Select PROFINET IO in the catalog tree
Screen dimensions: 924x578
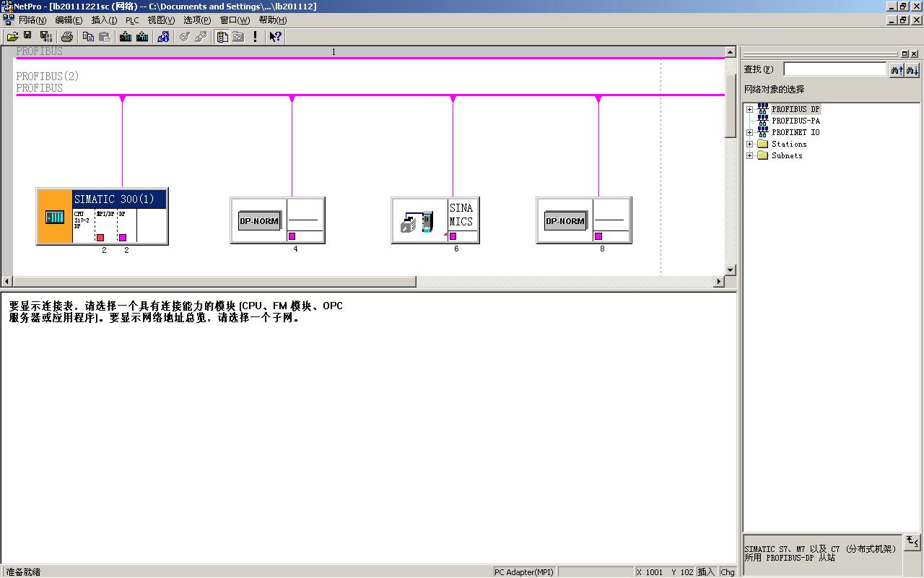click(x=796, y=132)
